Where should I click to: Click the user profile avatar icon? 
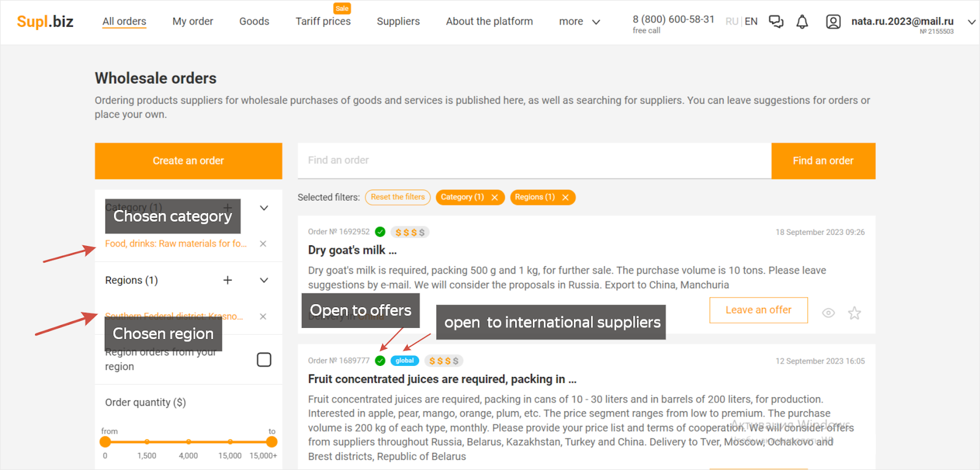point(833,22)
